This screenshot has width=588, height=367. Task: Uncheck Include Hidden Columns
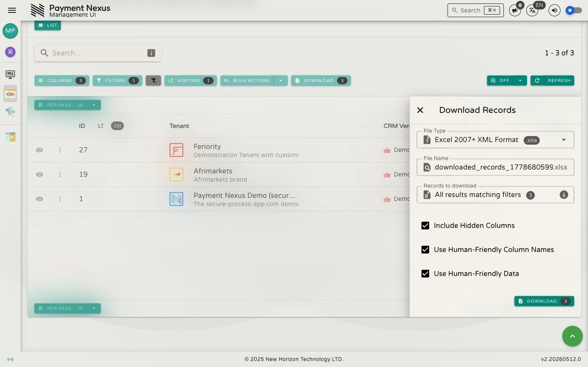pyautogui.click(x=425, y=225)
